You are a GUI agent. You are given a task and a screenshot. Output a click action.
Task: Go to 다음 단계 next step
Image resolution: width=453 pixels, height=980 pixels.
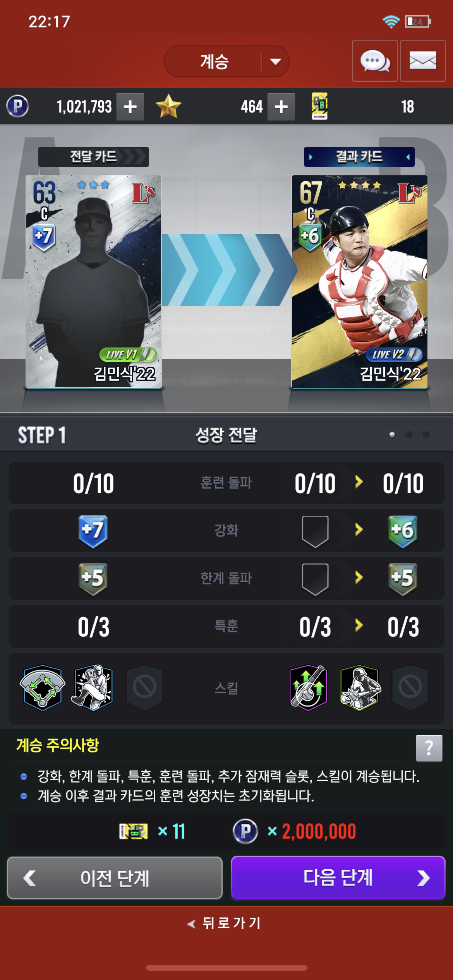[338, 877]
